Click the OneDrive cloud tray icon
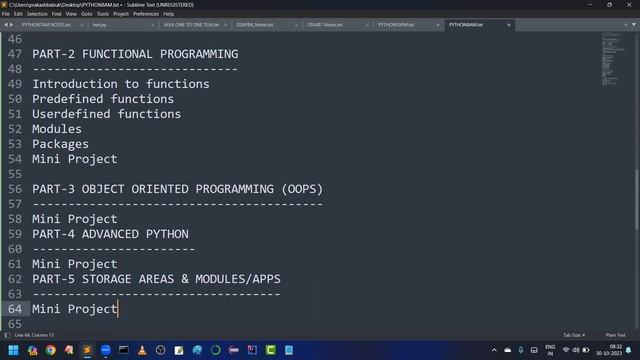 click(507, 350)
